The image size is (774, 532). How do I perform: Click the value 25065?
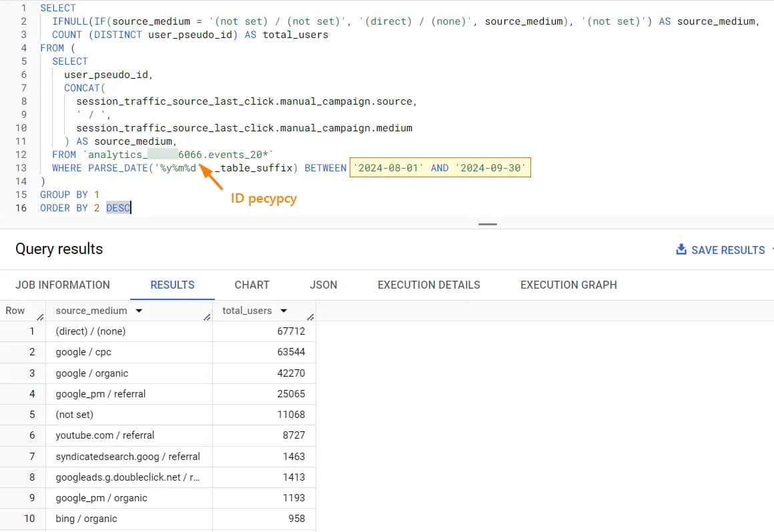click(291, 394)
